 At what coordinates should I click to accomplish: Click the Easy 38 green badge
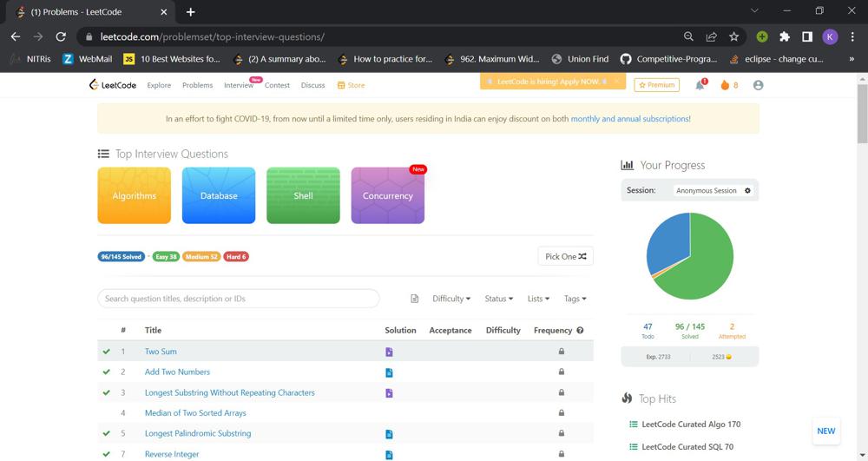[x=166, y=256]
